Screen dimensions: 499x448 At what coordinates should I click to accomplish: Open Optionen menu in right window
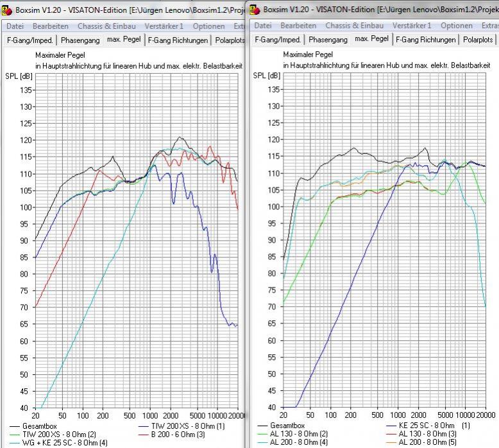pos(457,26)
